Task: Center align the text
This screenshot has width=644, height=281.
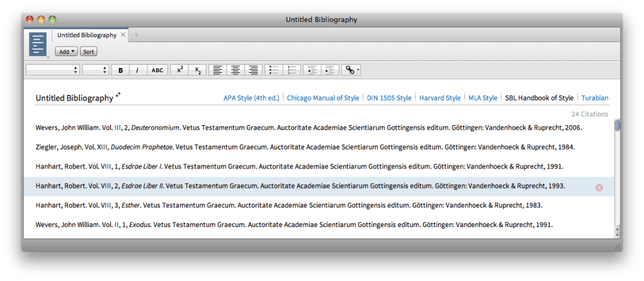Action: pos(235,70)
